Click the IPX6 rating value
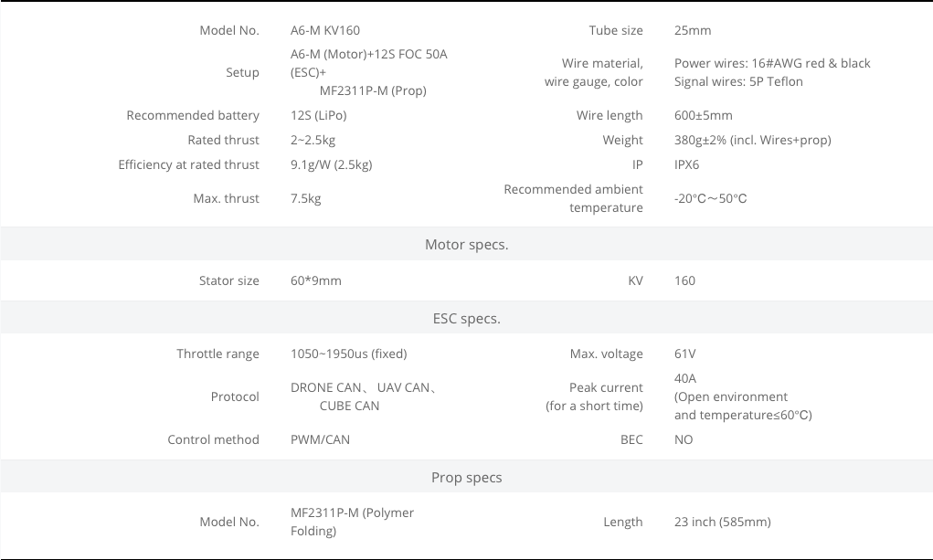The width and height of the screenshot is (933, 560). pos(686,164)
